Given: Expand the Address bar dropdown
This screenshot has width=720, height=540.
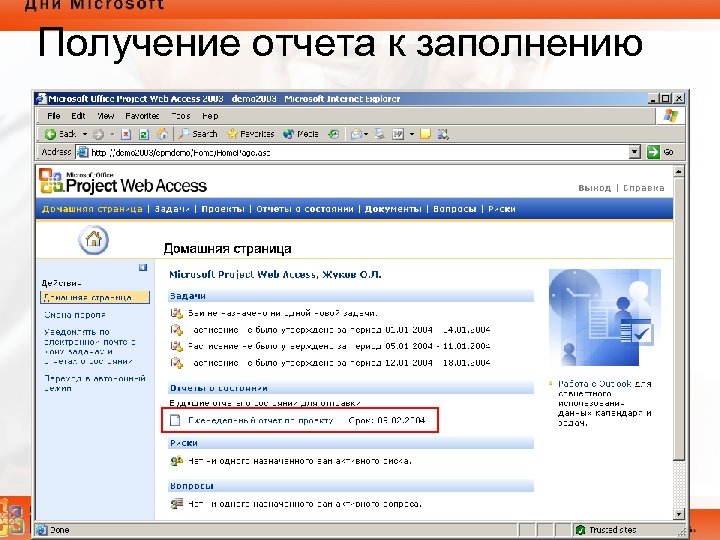Looking at the screenshot, I should click(635, 152).
